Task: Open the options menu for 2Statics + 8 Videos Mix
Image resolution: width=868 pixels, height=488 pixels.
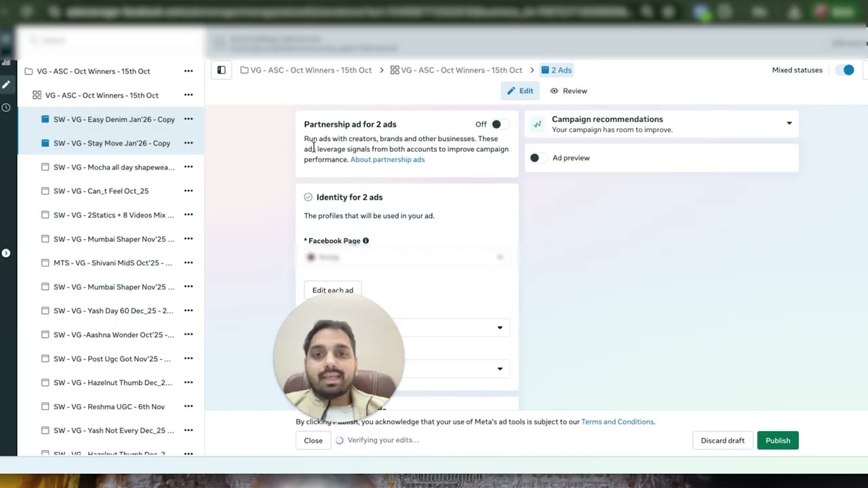Action: point(189,215)
